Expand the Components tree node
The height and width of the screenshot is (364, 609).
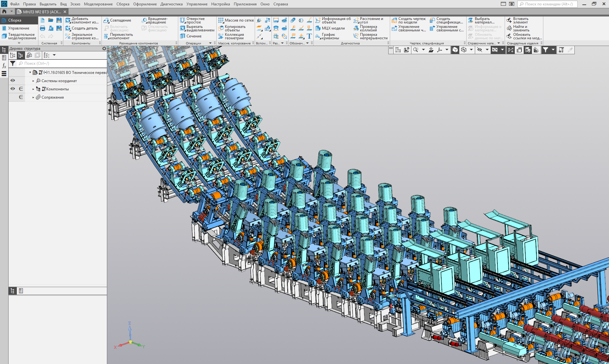33,89
